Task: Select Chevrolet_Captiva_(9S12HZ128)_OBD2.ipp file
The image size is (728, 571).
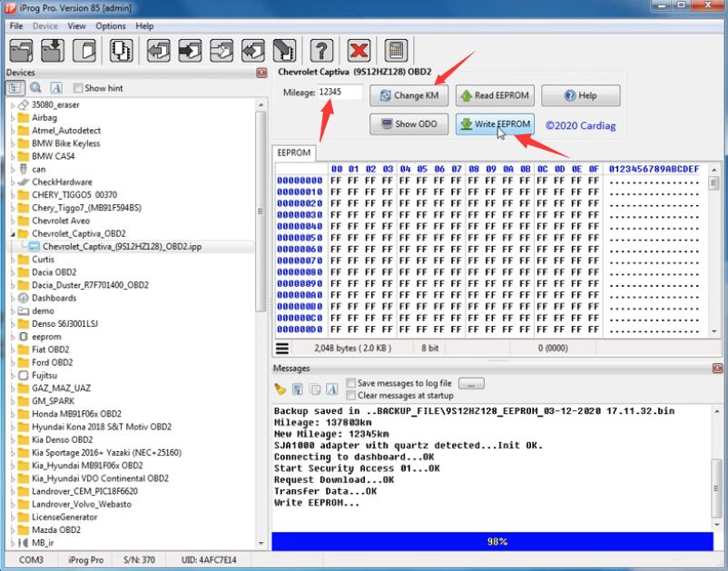Action: tap(123, 247)
